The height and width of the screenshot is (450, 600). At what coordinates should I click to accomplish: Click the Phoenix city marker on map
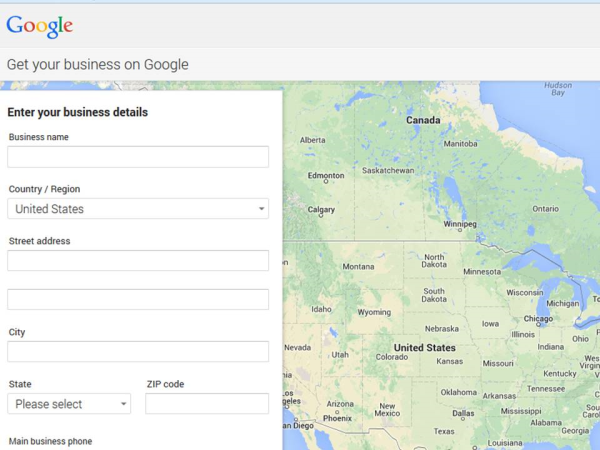(x=337, y=412)
